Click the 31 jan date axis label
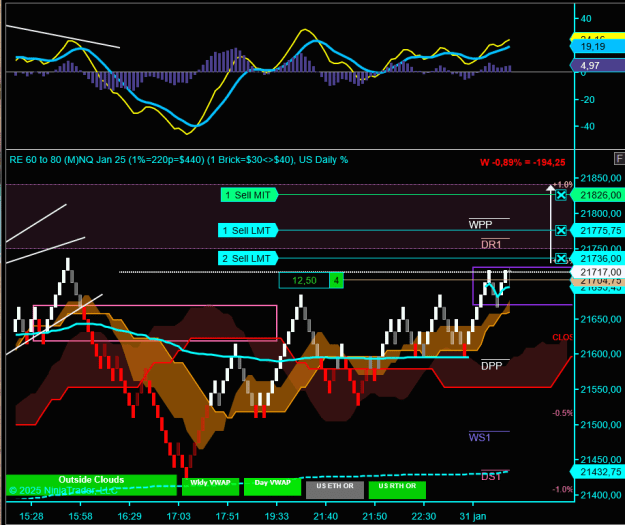Viewport: 625px width, 525px height. tap(473, 516)
